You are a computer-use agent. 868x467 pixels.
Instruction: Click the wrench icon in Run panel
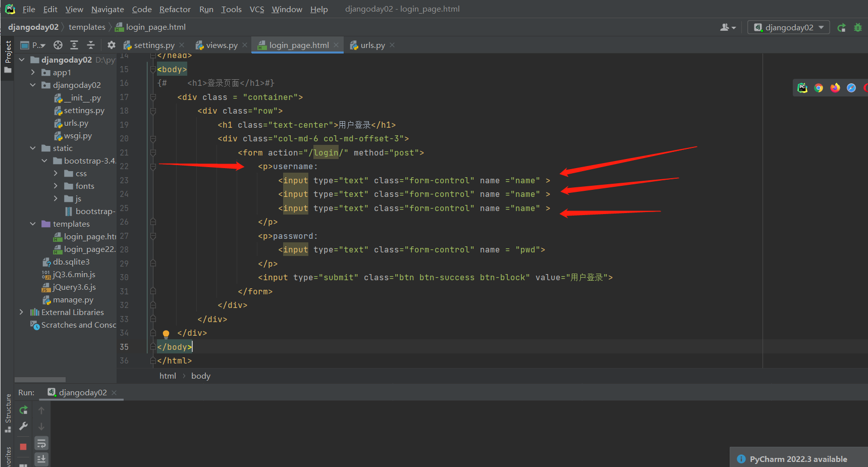point(23,426)
